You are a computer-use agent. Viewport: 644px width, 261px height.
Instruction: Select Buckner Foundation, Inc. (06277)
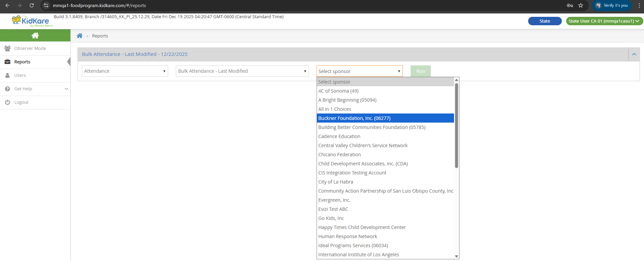pos(385,118)
